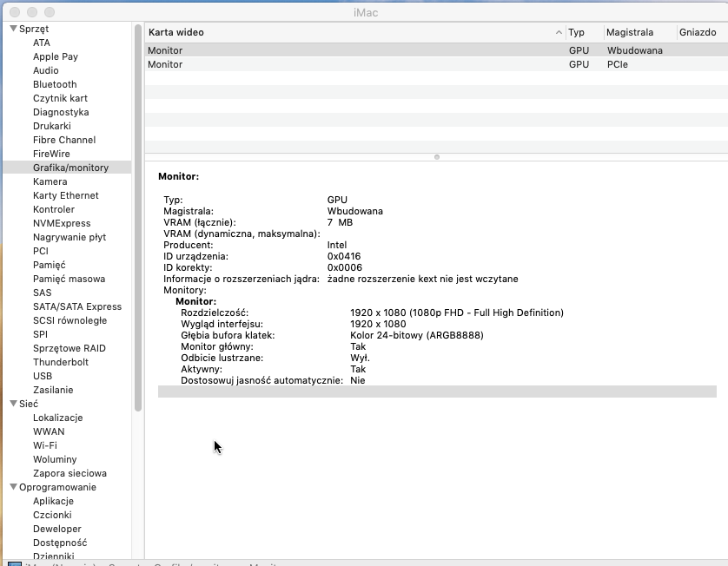Screen dimensions: 728x566
Task: Open Pamięć hardware info
Action: [x=50, y=266]
